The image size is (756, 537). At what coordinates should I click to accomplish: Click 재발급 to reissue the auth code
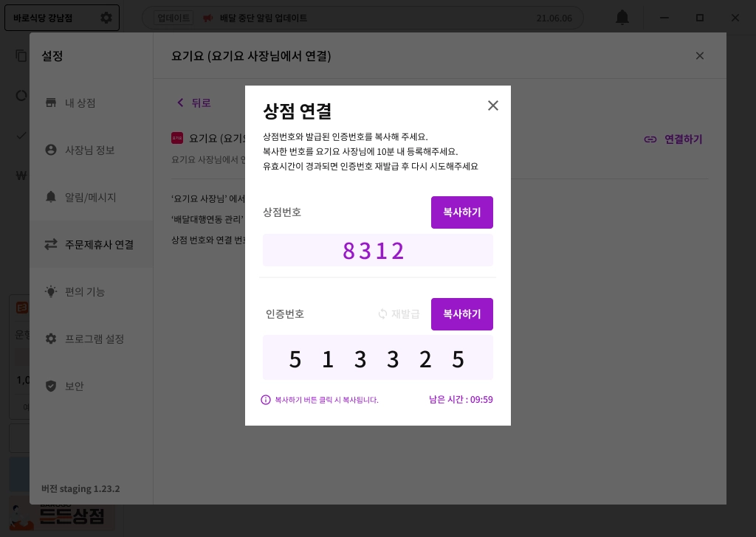(399, 314)
